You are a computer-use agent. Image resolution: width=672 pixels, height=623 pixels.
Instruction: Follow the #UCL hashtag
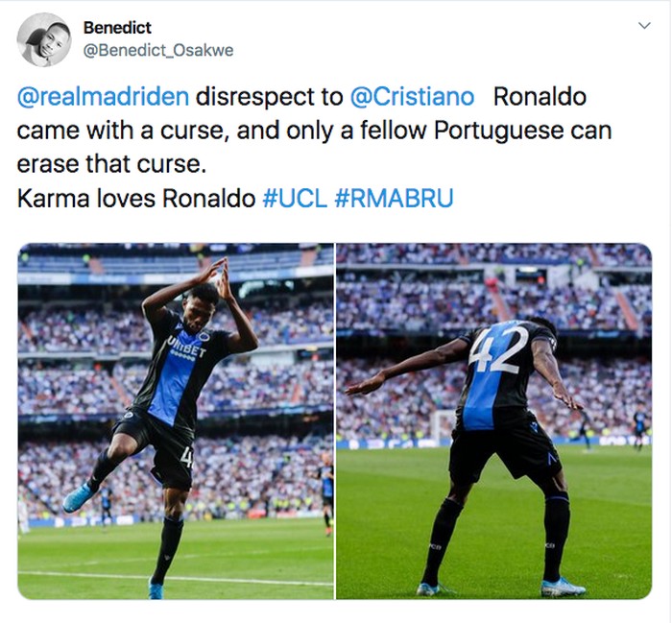click(295, 199)
